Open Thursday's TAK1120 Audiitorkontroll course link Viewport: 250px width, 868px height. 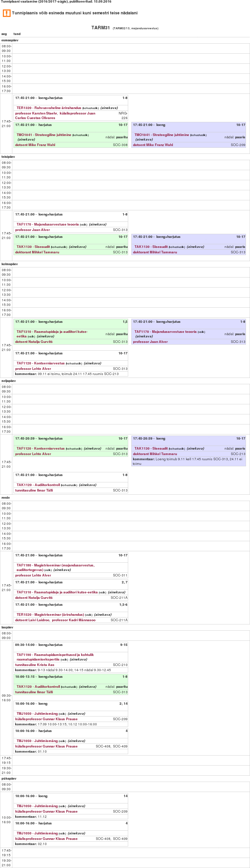click(38, 485)
